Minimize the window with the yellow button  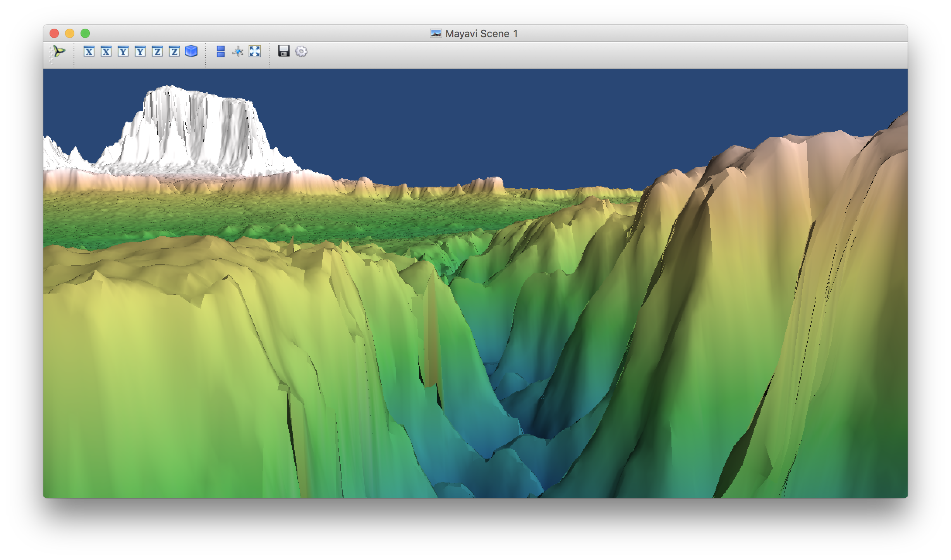(70, 34)
